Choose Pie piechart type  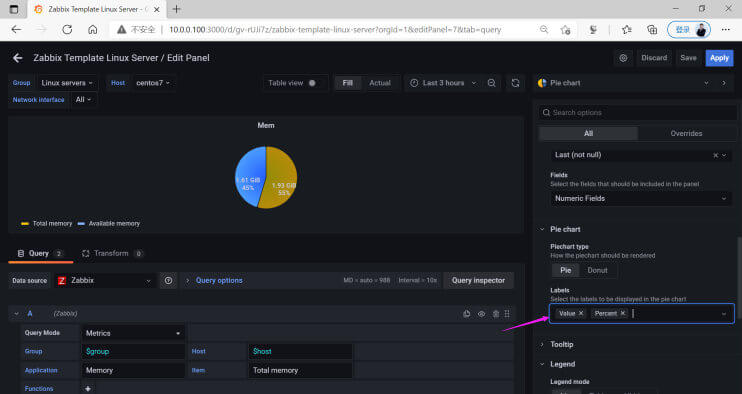pos(565,270)
